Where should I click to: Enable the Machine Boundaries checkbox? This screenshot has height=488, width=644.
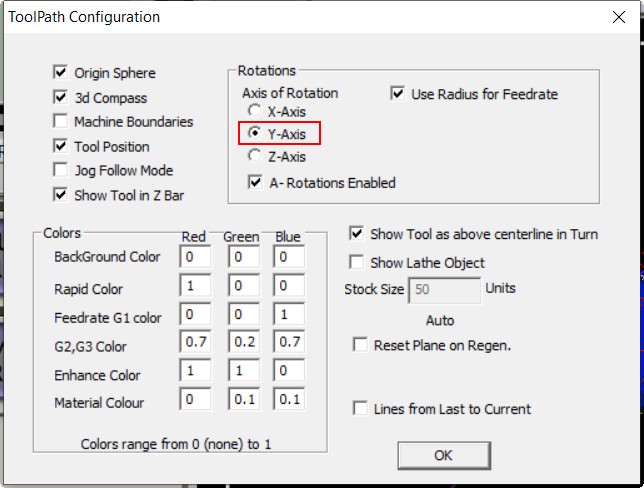[x=60, y=122]
